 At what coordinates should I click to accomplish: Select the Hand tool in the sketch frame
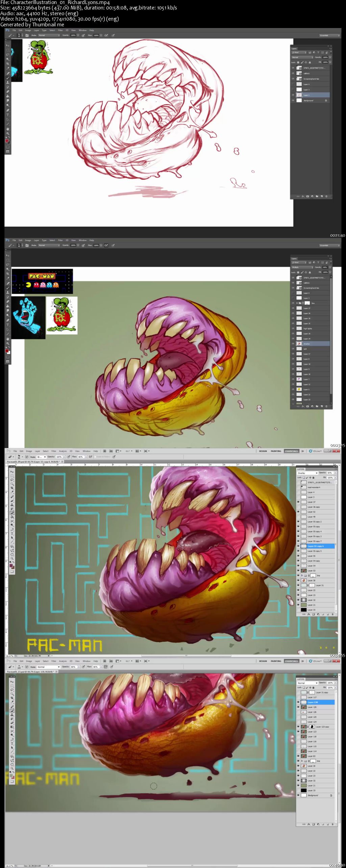pos(7,129)
